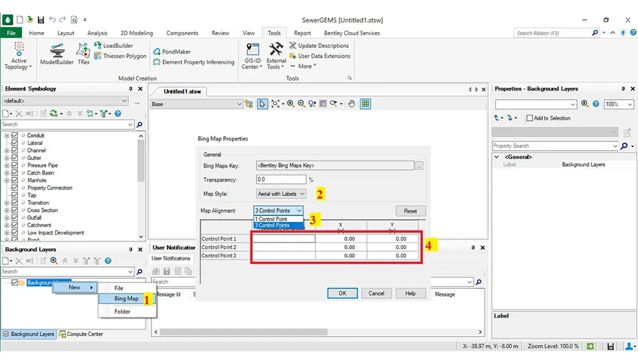Uncheck the Manhole element checkbox
The height and width of the screenshot is (364, 638).
[15, 180]
